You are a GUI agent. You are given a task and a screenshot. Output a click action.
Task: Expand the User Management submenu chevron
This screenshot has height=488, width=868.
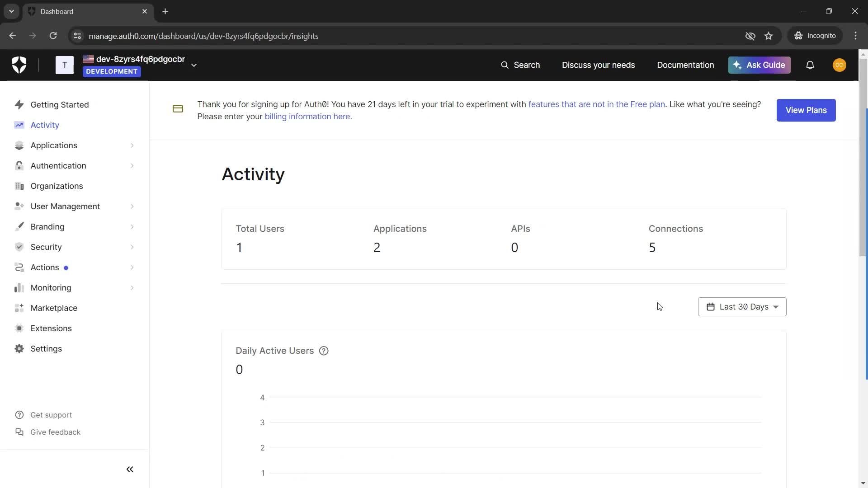(x=132, y=206)
